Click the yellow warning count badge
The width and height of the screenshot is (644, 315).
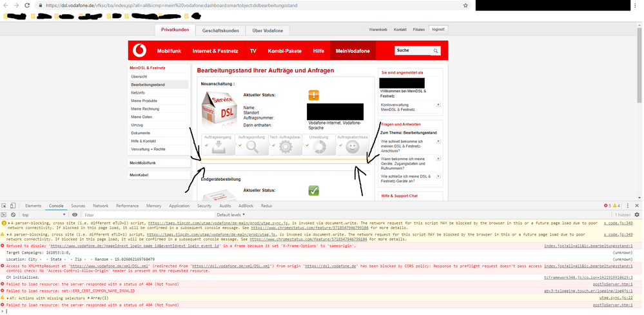616,206
